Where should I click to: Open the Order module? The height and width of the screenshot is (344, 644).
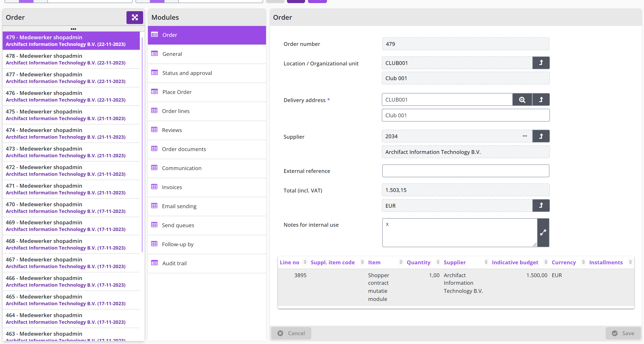click(x=207, y=35)
